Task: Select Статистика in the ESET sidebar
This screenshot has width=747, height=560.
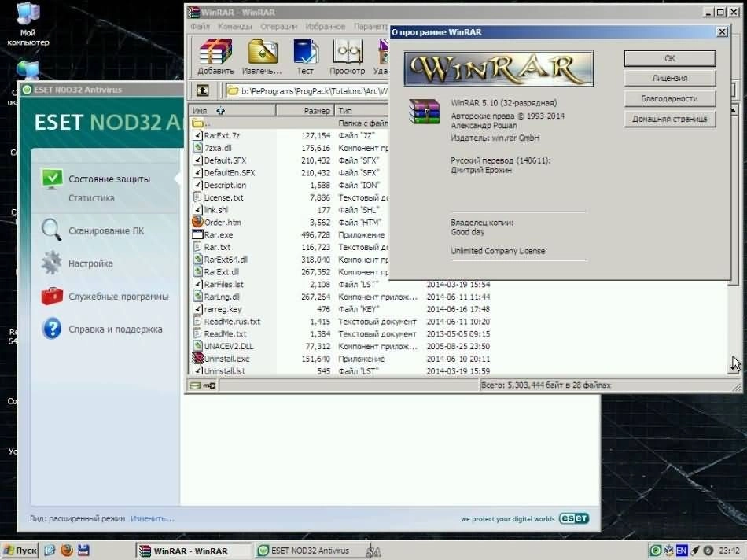Action: 91,197
